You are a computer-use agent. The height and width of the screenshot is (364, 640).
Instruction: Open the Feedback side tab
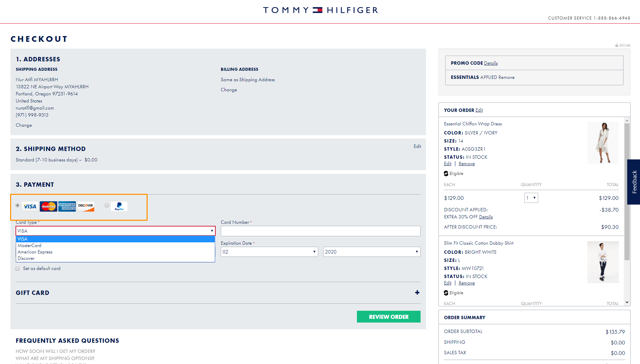[634, 182]
